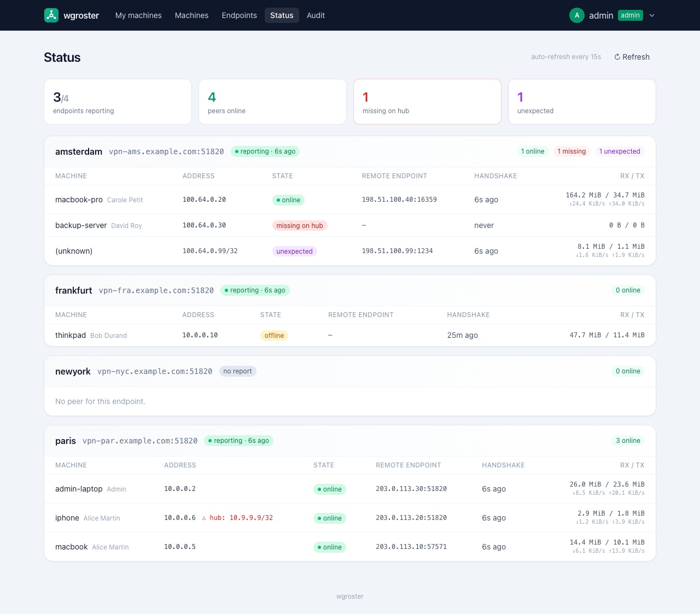
Task: Click the macbook machine owned by Alice Martin
Action: click(72, 547)
